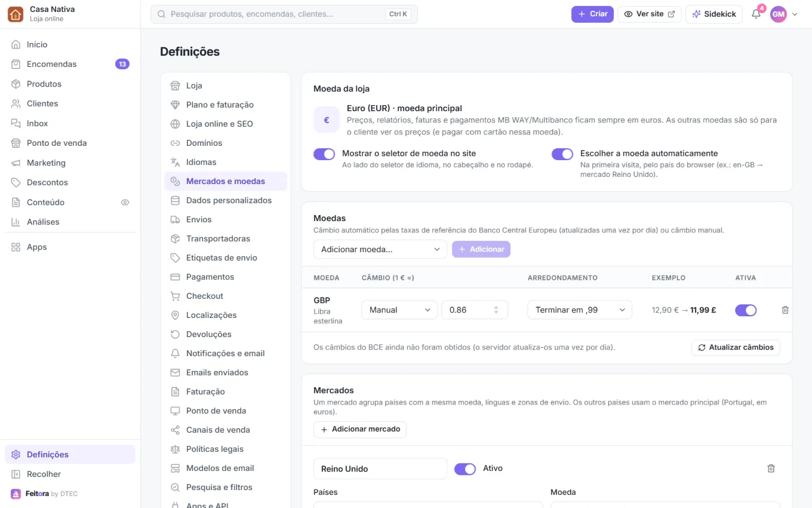
Task: Click the Checkout cart icon
Action: pyautogui.click(x=175, y=296)
